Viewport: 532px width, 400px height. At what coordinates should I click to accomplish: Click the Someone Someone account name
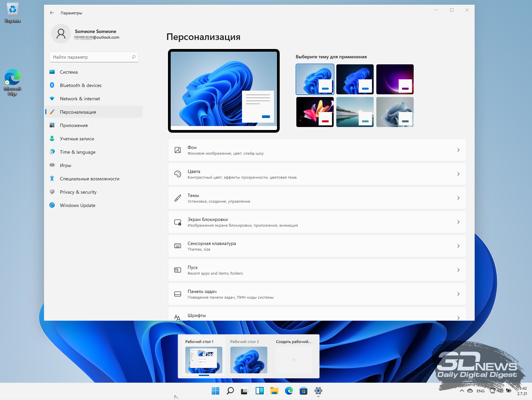95,31
